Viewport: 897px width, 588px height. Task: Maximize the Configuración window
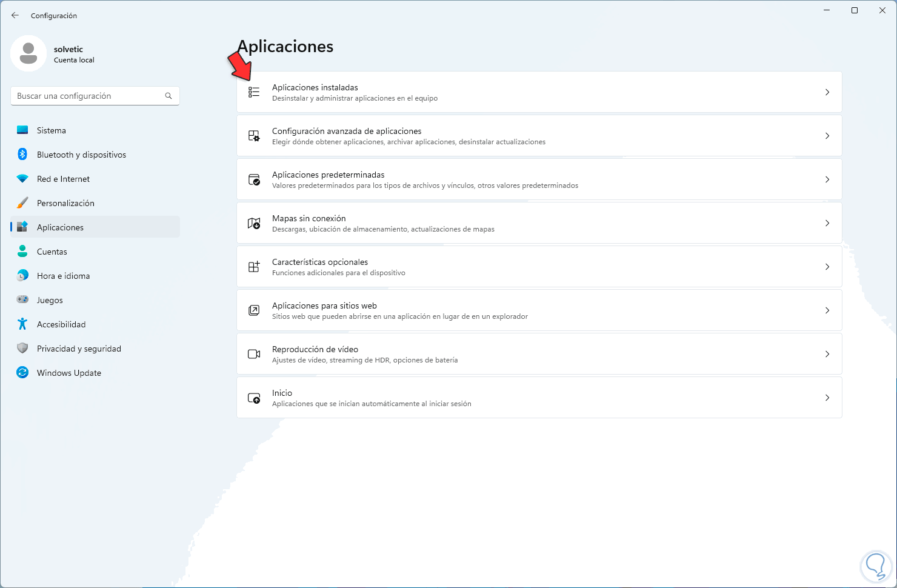855,10
